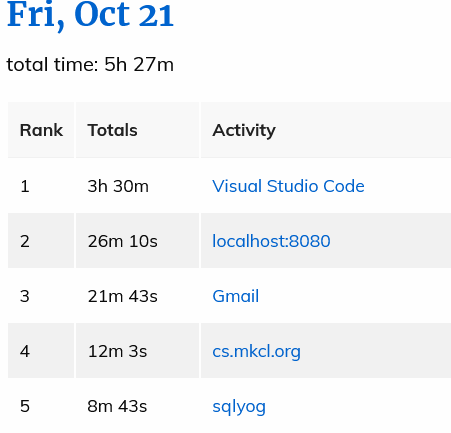The width and height of the screenshot is (451, 433).
Task: Select the total time 5h 27m text
Action: [x=90, y=64]
